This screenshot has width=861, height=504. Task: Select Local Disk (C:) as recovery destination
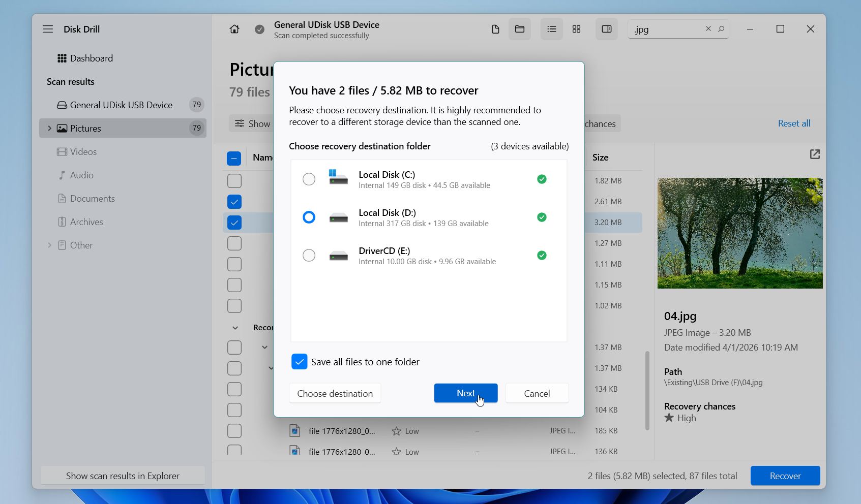click(309, 179)
